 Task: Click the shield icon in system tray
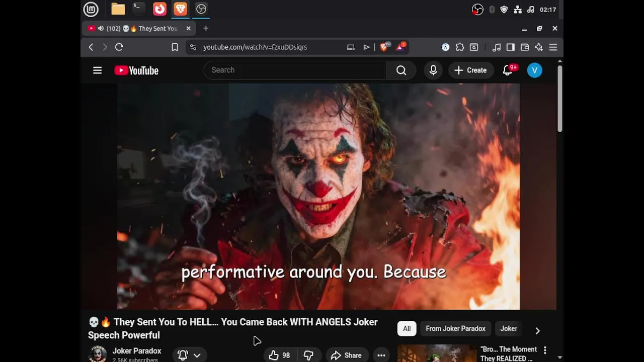point(504,10)
